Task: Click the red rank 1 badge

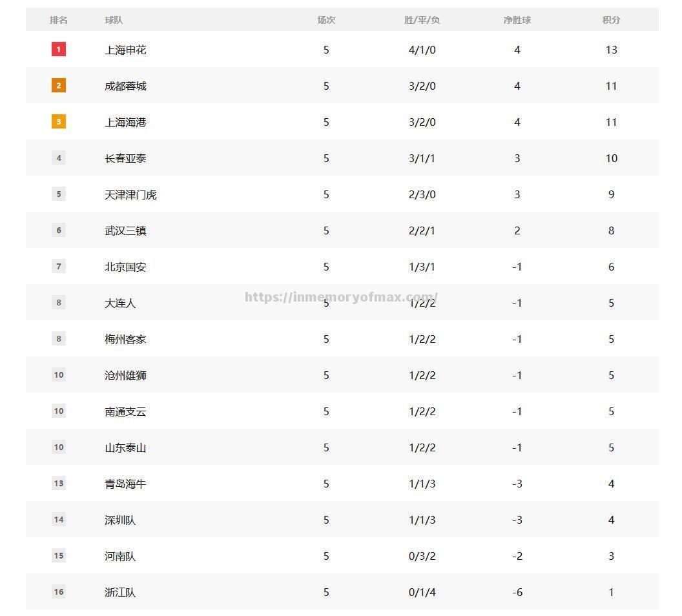Action: click(x=59, y=49)
